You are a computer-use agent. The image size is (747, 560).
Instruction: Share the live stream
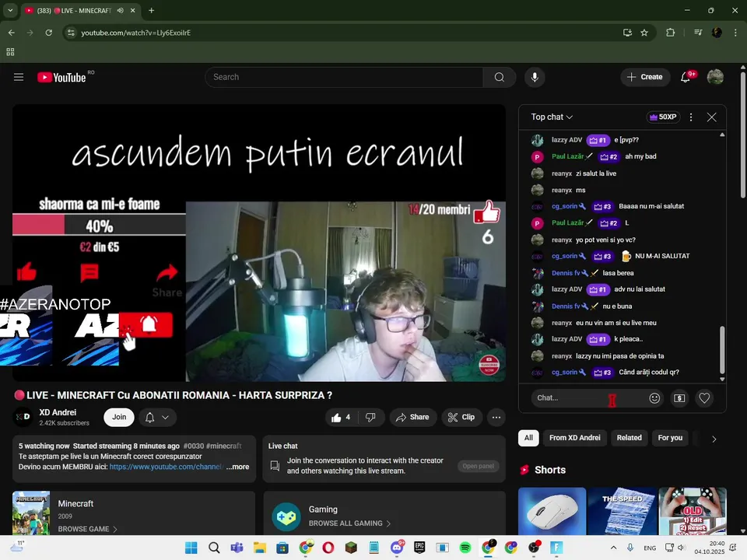(412, 417)
